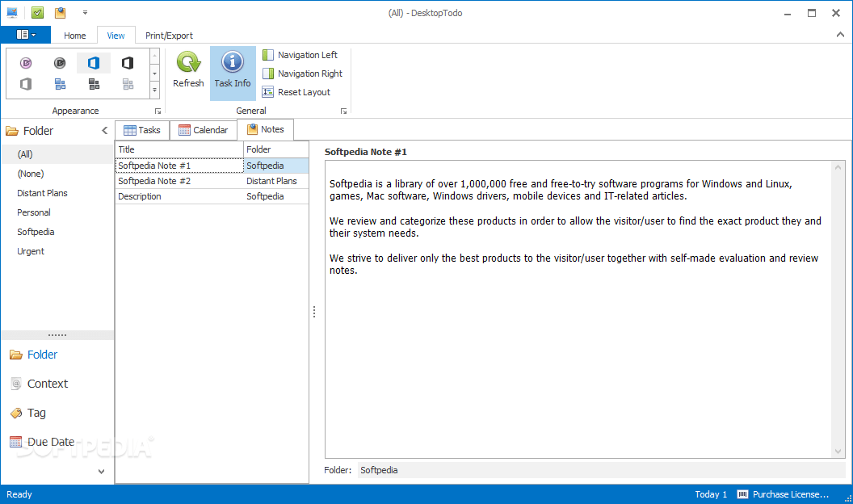Viewport: 853px width, 504px height.
Task: Click the Softpedia Note #1 heading
Action: click(366, 152)
